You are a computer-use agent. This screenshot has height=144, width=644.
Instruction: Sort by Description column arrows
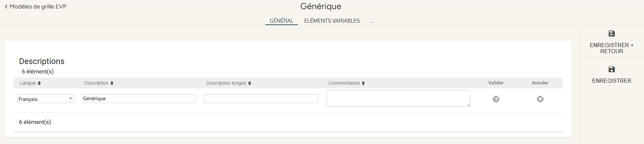coord(112,83)
